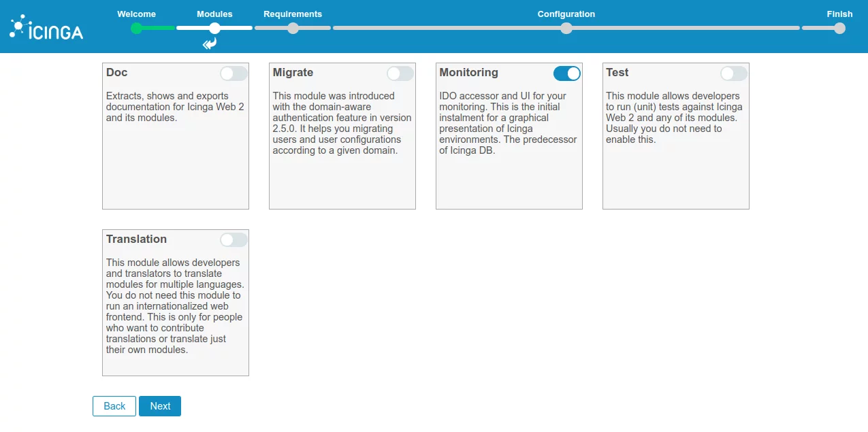Go to the Welcome wizard step label
This screenshot has height=432, width=868.
tap(136, 14)
